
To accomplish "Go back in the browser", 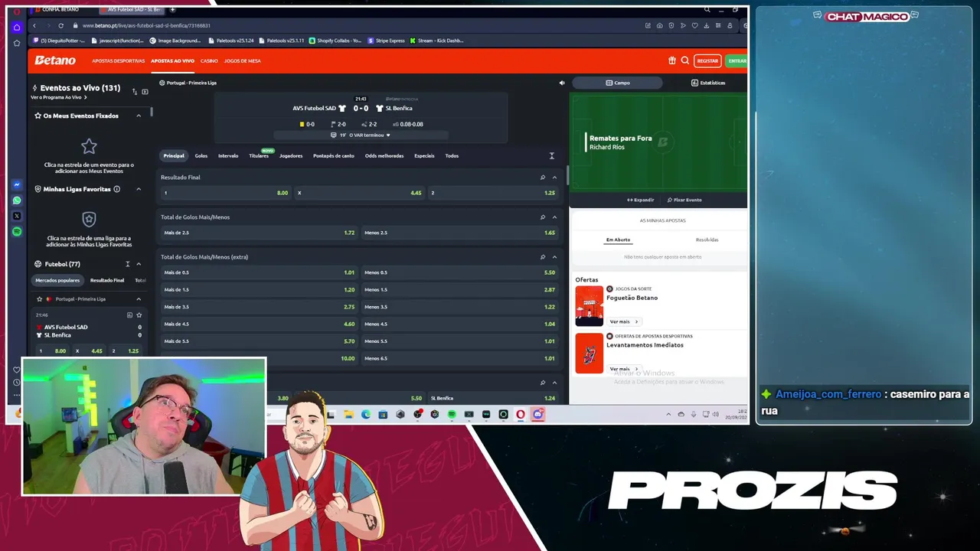I will [34, 26].
